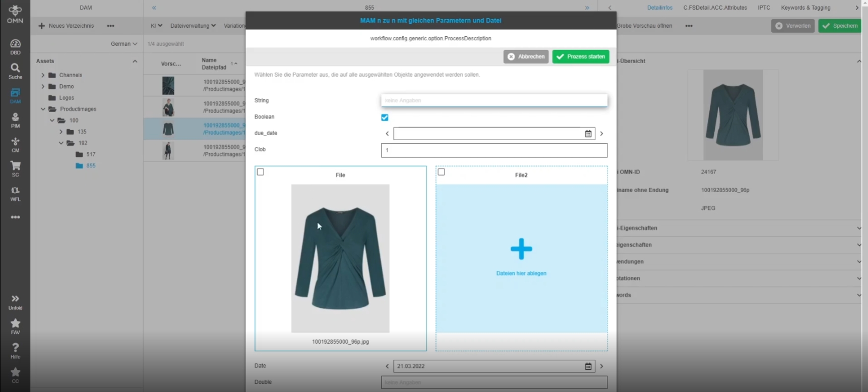
Task: Collapse panel with double left arrows
Action: [x=154, y=8]
